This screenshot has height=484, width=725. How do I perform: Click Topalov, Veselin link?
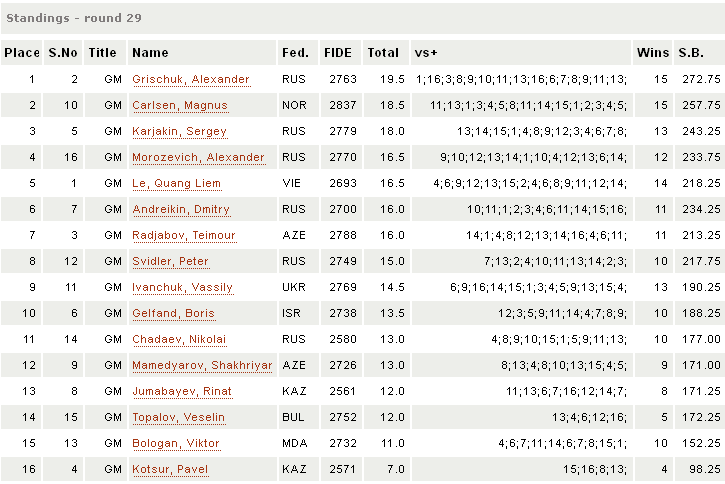click(x=178, y=418)
